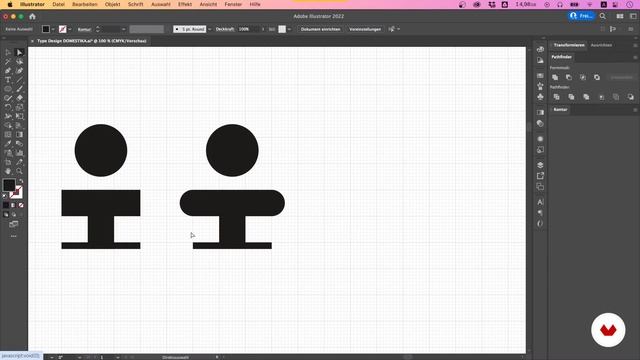The image size is (640, 360).
Task: Select the Rotate tool
Action: pos(8,107)
